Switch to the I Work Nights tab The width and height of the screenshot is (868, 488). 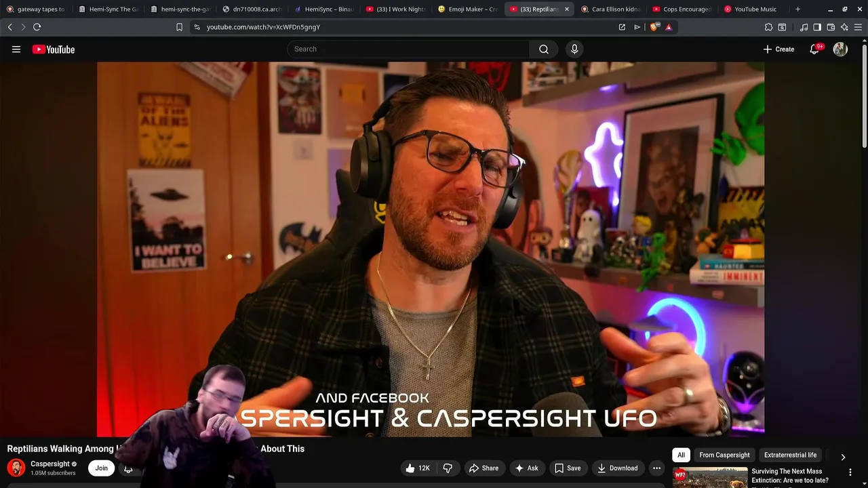[396, 9]
